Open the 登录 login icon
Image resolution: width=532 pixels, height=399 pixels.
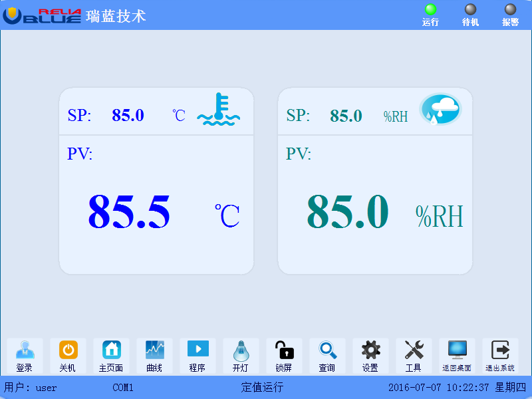(25, 356)
